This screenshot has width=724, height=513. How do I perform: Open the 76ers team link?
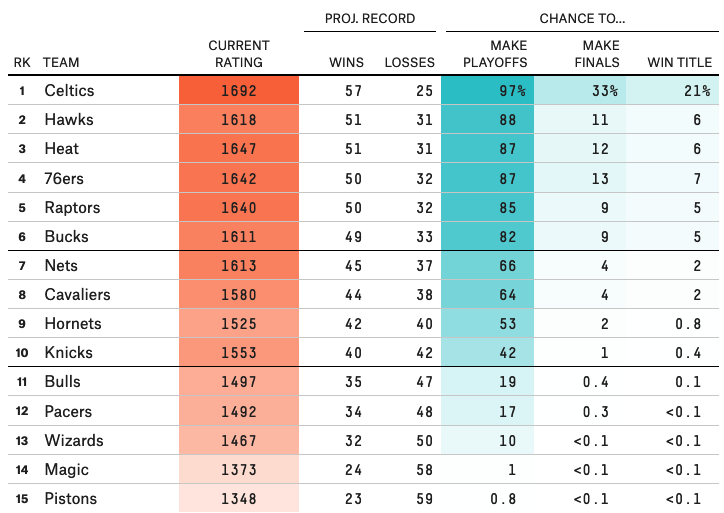tap(65, 178)
